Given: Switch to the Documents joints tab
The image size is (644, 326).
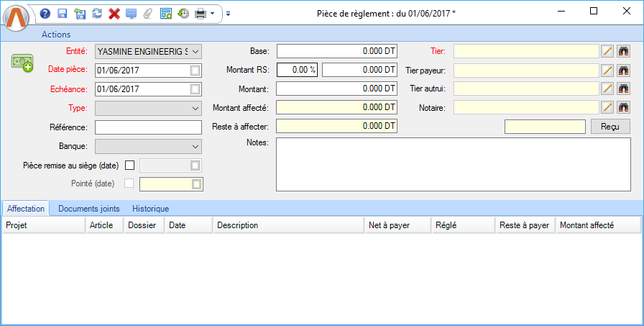Looking at the screenshot, I should pos(89,209).
